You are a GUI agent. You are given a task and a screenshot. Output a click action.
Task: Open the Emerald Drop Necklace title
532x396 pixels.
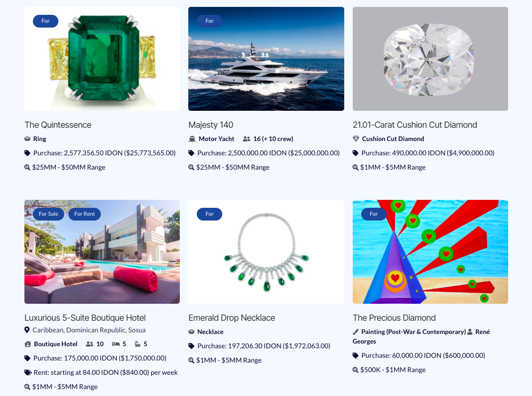coord(232,318)
